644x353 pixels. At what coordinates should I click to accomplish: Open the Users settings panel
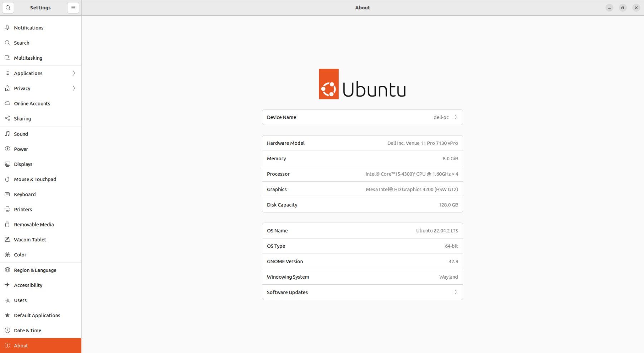tap(41, 300)
